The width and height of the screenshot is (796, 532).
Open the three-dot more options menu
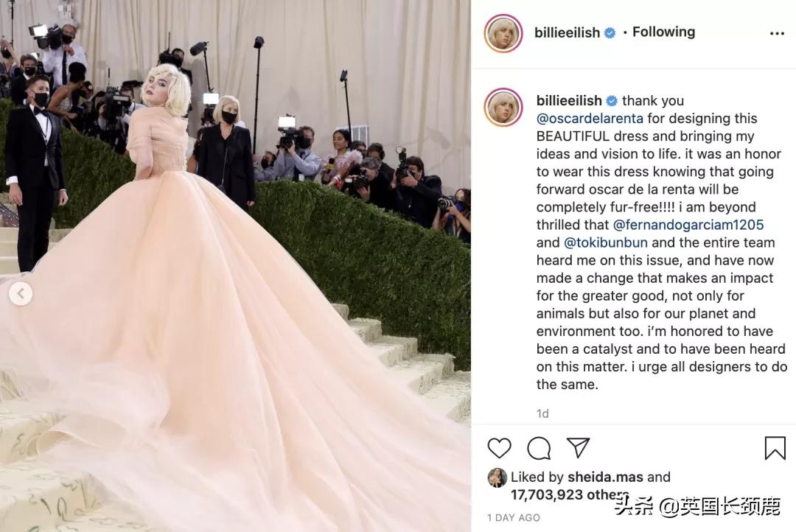point(777,33)
